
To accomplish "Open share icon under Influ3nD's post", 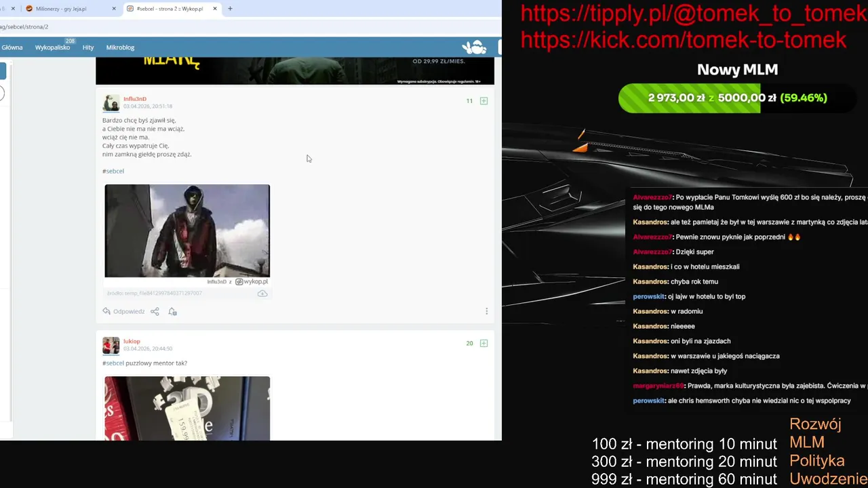I will pos(155,312).
